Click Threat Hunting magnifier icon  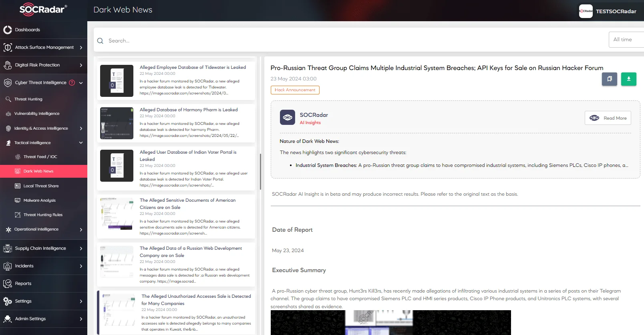coord(8,99)
